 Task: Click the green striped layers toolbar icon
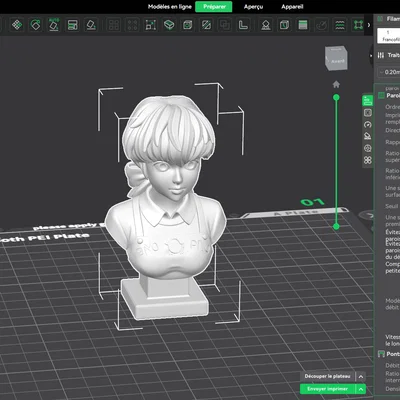click(x=303, y=25)
